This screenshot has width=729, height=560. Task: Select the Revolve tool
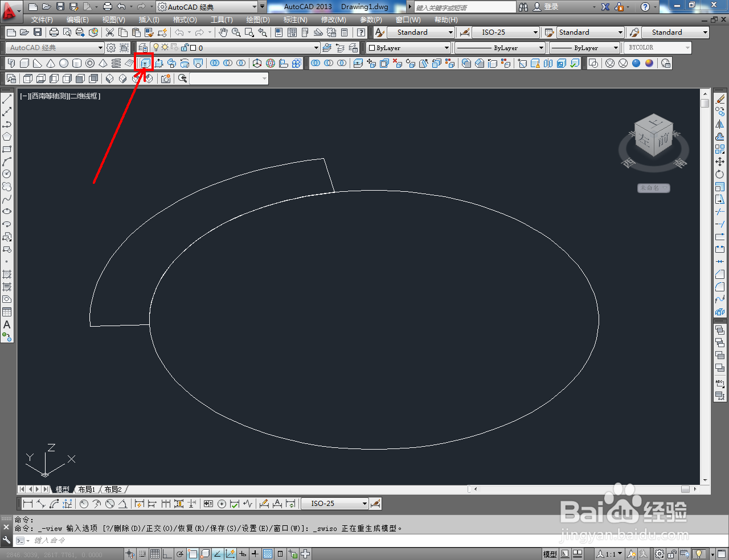185,63
